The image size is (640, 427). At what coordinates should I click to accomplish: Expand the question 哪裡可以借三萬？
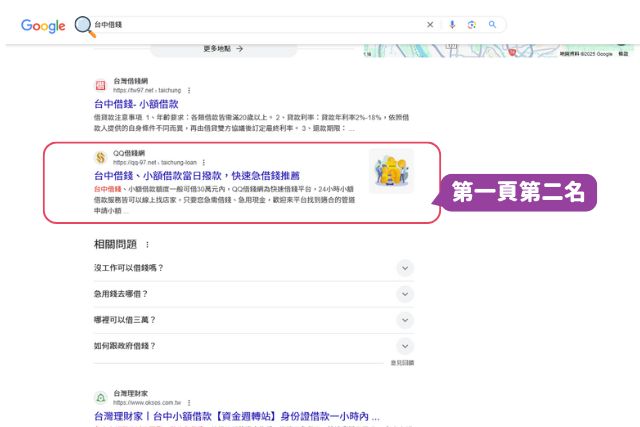(253, 320)
